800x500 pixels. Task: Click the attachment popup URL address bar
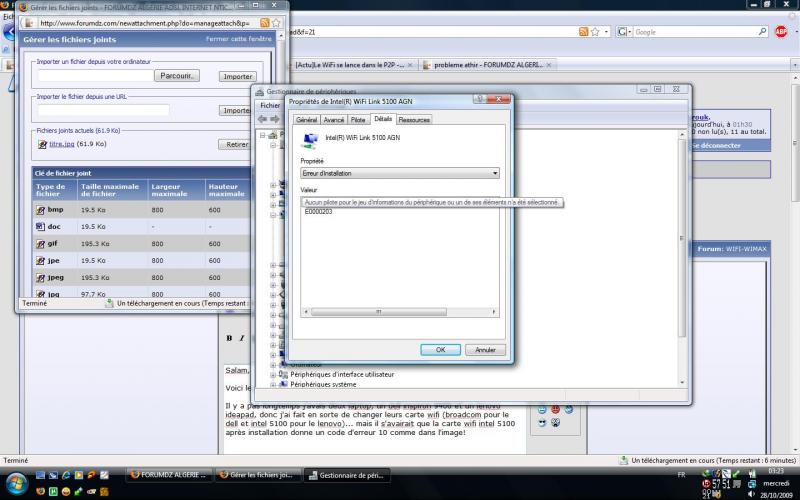tap(144, 23)
